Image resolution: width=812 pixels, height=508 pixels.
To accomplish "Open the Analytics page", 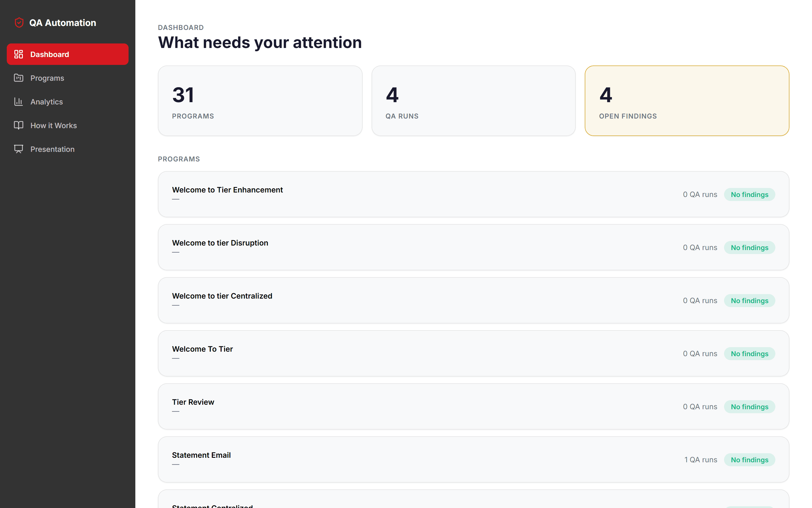I will 67,102.
